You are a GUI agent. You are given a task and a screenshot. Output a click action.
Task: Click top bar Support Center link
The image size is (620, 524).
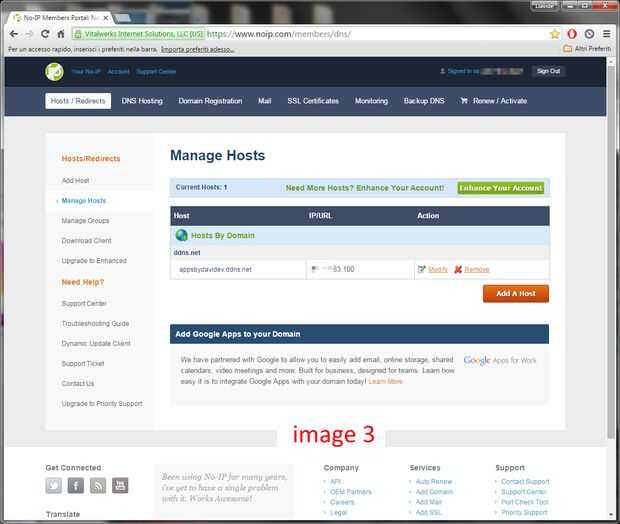click(156, 72)
